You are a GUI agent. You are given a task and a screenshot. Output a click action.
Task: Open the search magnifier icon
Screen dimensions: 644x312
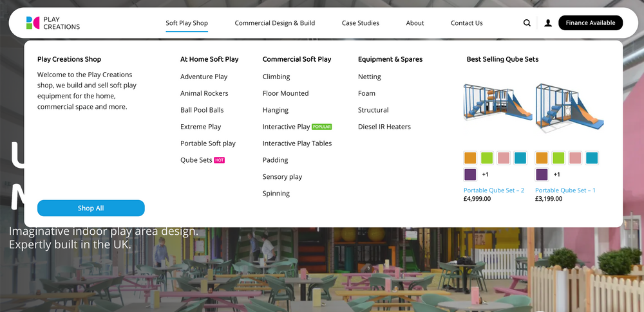pyautogui.click(x=527, y=23)
